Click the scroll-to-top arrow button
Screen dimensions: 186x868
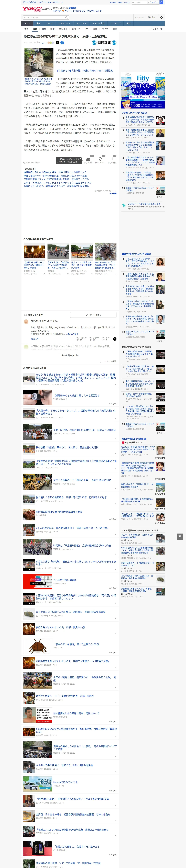point(180,536)
